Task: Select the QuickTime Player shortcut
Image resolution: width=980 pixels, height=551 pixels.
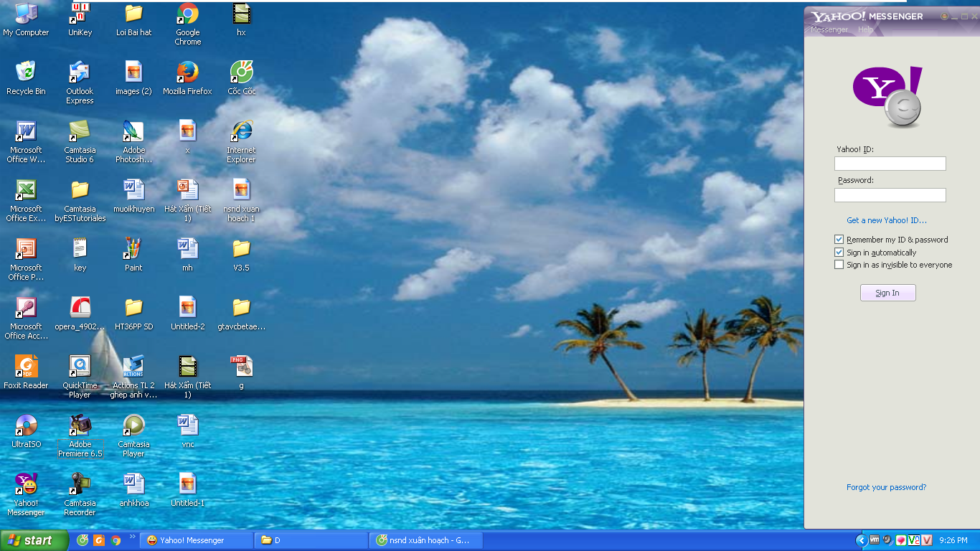Action: pyautogui.click(x=80, y=377)
